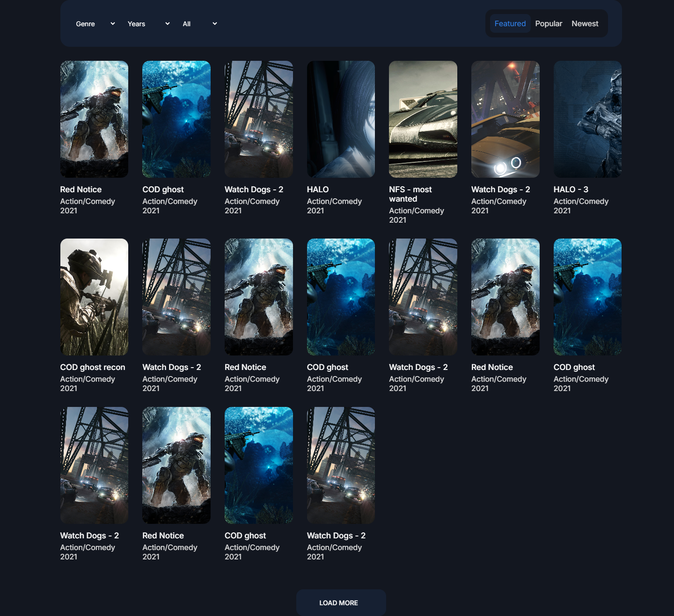Screen dimensions: 674x616
Task: Open the COD ghost title link in first row
Action: pyautogui.click(x=163, y=189)
